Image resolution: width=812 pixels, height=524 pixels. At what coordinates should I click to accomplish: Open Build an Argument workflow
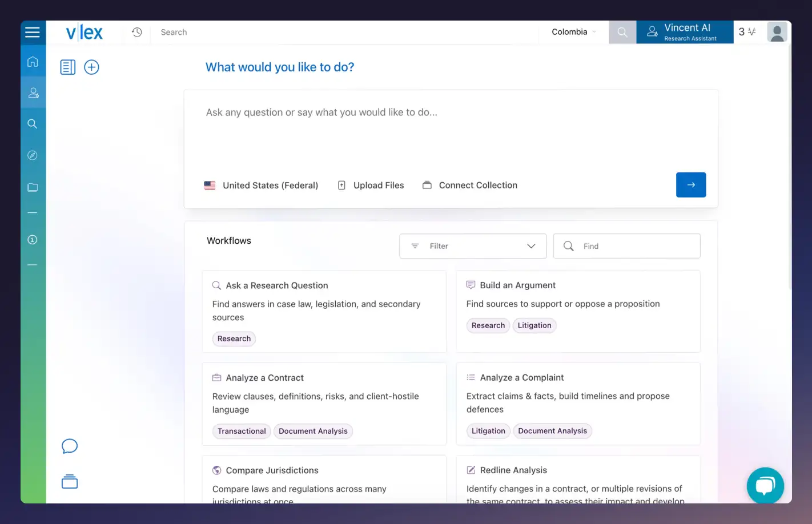578,311
